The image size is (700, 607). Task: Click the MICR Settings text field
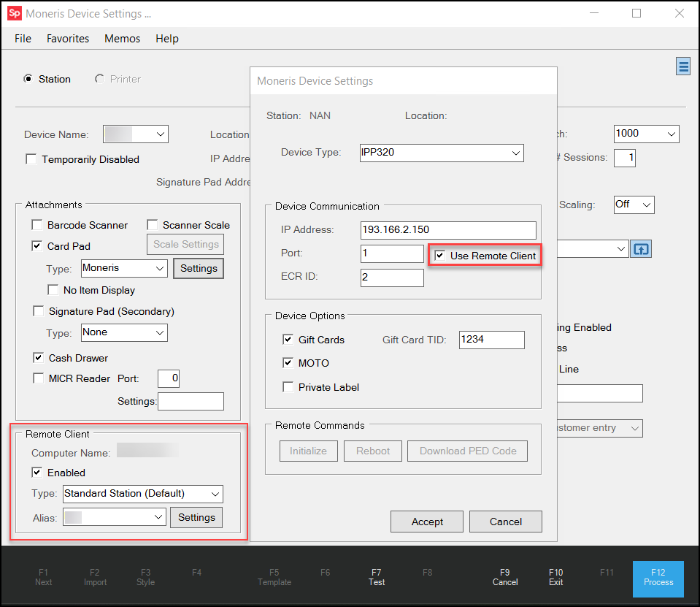pos(191,402)
